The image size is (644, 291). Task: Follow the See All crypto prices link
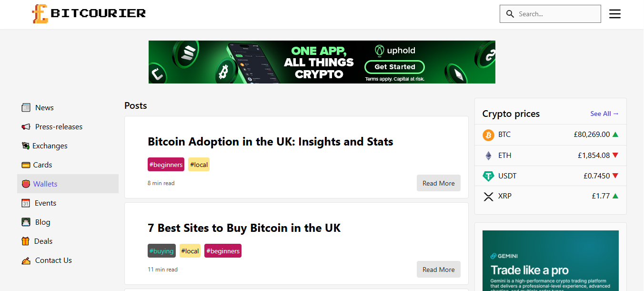click(604, 114)
